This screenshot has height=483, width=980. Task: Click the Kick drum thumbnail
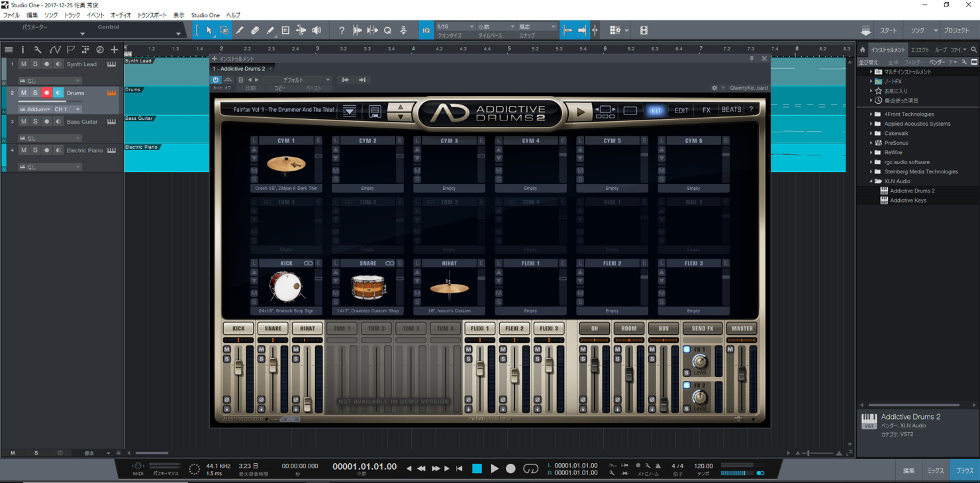coord(286,287)
